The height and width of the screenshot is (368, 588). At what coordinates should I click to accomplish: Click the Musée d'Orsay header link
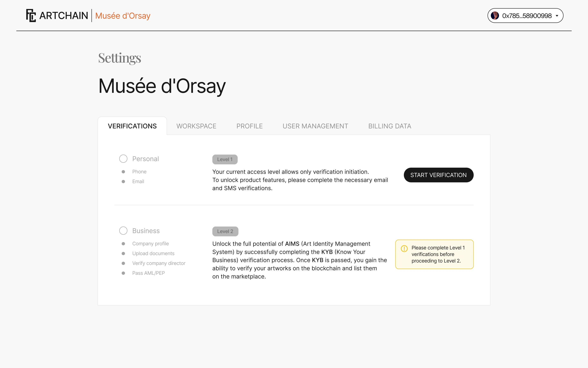pos(123,16)
